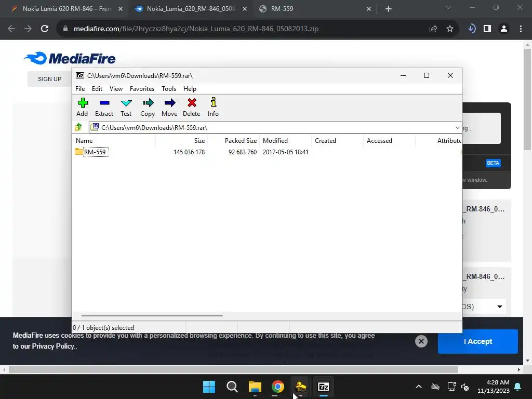Dismiss the cookie banner with X
The height and width of the screenshot is (399, 532).
click(421, 341)
